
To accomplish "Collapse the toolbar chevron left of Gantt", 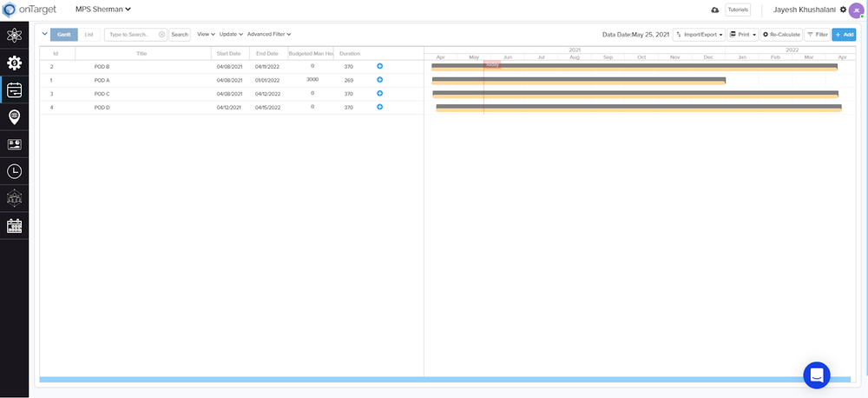I will 45,34.
